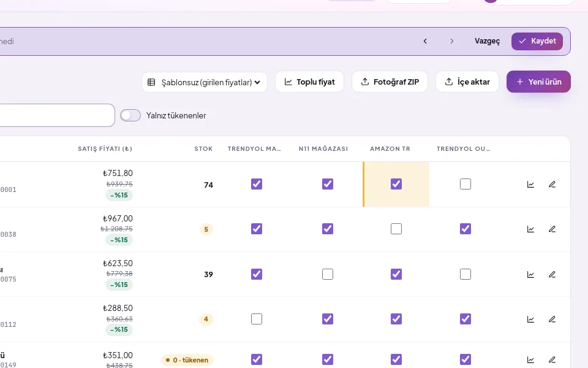Click the Kaydet save button
Viewport: 588px width, 368px height.
537,41
